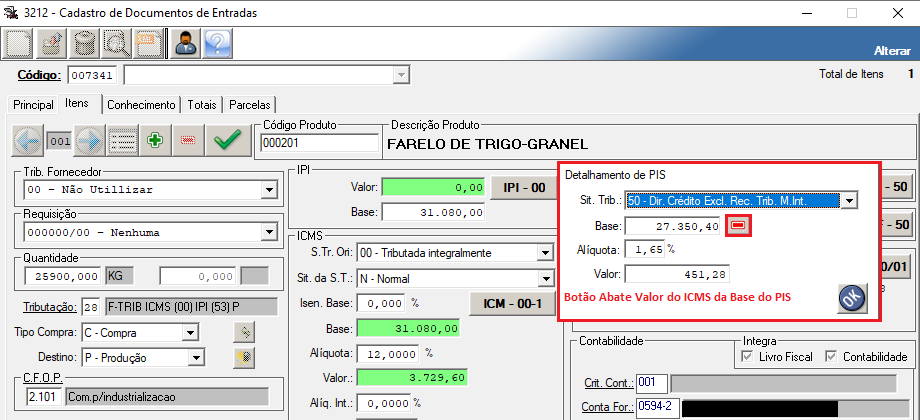The height and width of the screenshot is (420, 920).
Task: Toggle the Livro Fiscal checkbox
Action: (x=748, y=357)
